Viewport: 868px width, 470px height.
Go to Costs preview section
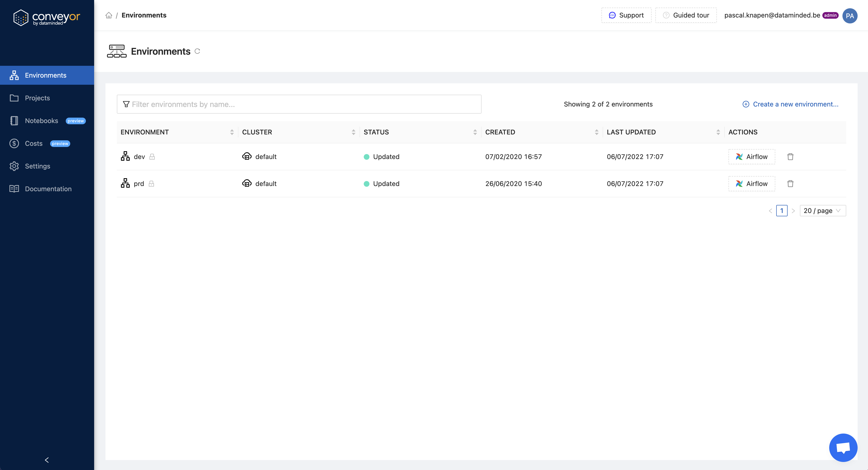tap(34, 144)
